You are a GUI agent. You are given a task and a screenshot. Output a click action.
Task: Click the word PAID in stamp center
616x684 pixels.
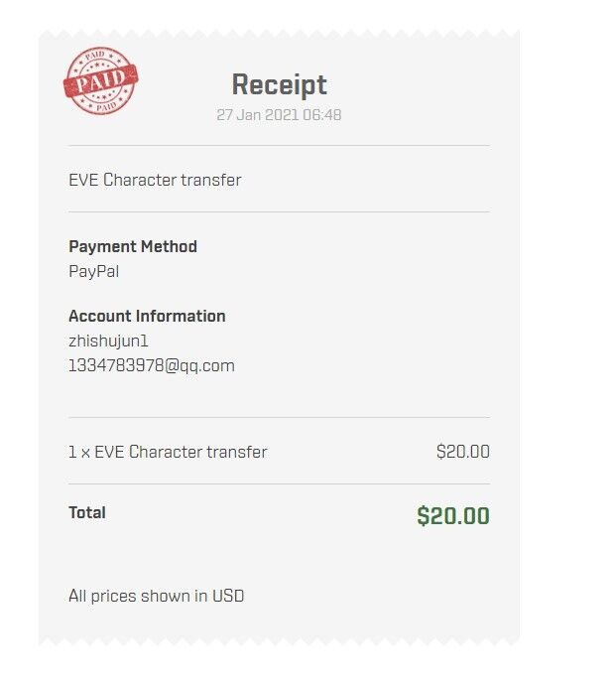coord(101,80)
